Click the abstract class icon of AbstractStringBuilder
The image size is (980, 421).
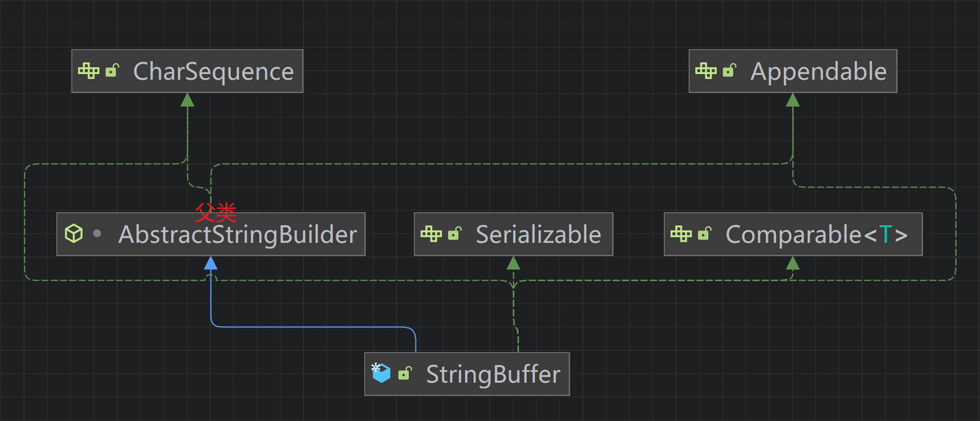pos(73,234)
